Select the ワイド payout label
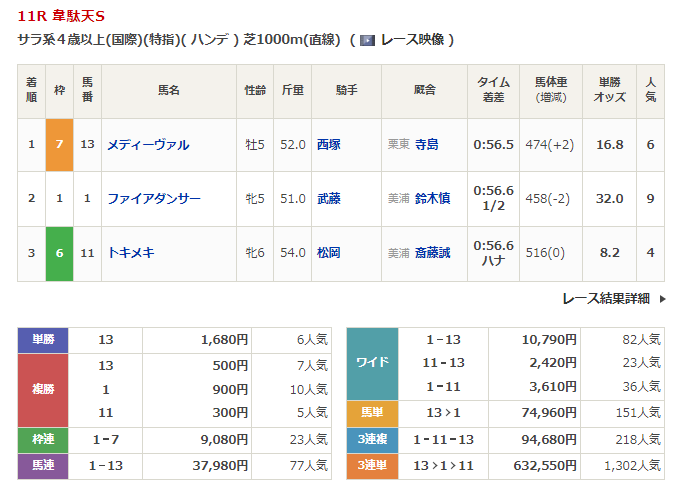The height and width of the screenshot is (488, 677). [372, 362]
